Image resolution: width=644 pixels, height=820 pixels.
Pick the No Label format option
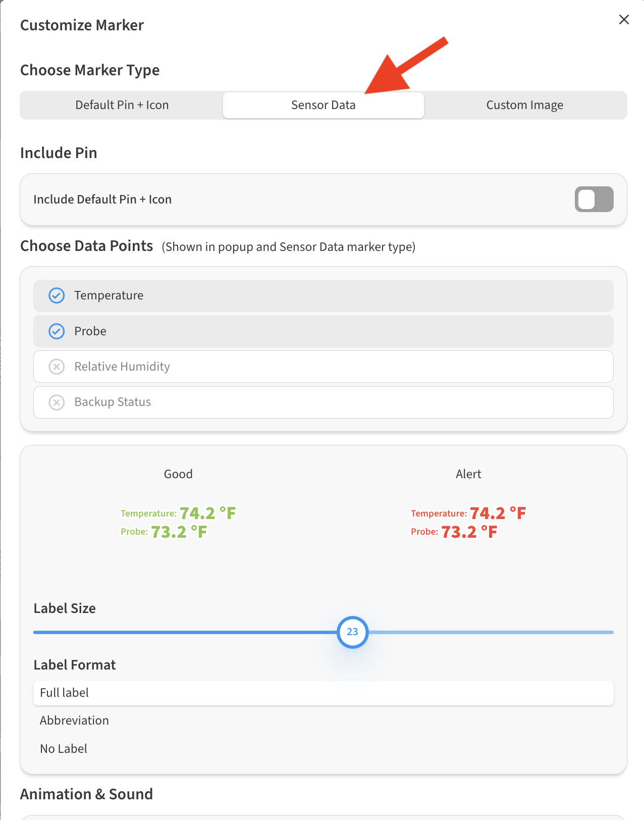click(x=64, y=749)
